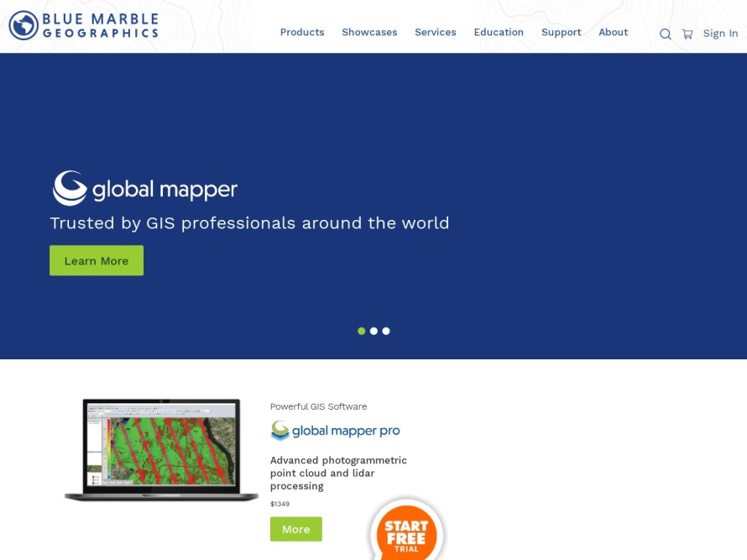Click the Sign In link
The height and width of the screenshot is (560, 747).
(720, 34)
